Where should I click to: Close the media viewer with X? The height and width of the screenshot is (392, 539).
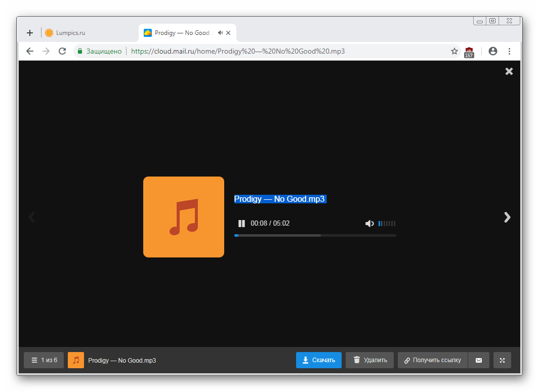[x=509, y=71]
